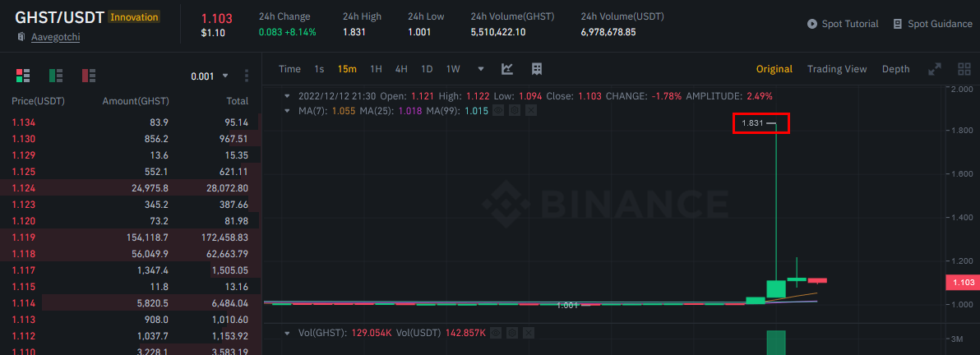Show buy orders only in order book
The image size is (980, 355).
(x=56, y=76)
